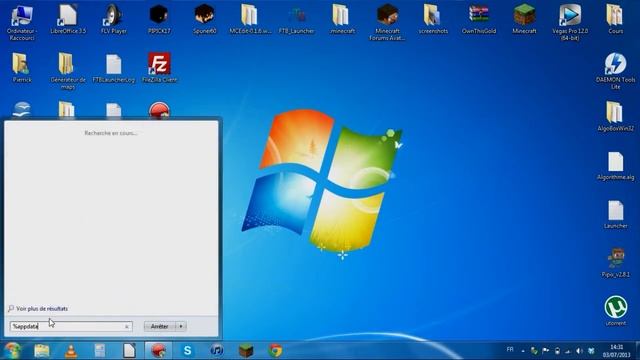Viewport: 640px width, 360px height.
Task: Select the FileZilla Client desktop shortcut
Action: pos(159,68)
